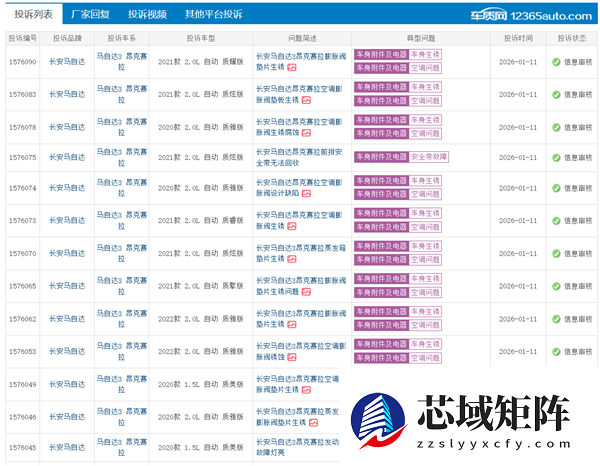
Task: Click green status check icon in row 1576062
Action: coord(556,319)
